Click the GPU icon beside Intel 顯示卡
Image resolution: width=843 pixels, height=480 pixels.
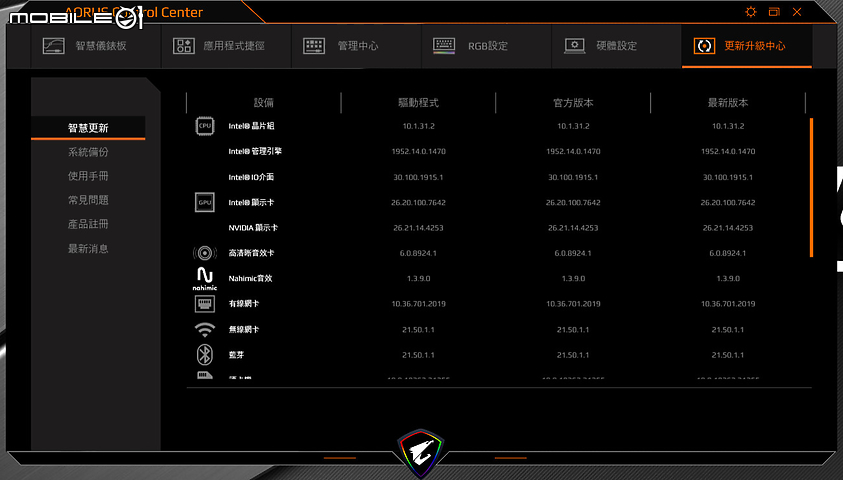pos(205,203)
